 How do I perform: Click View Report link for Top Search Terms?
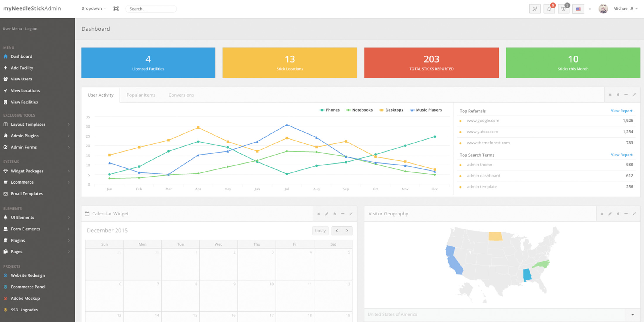click(x=621, y=155)
